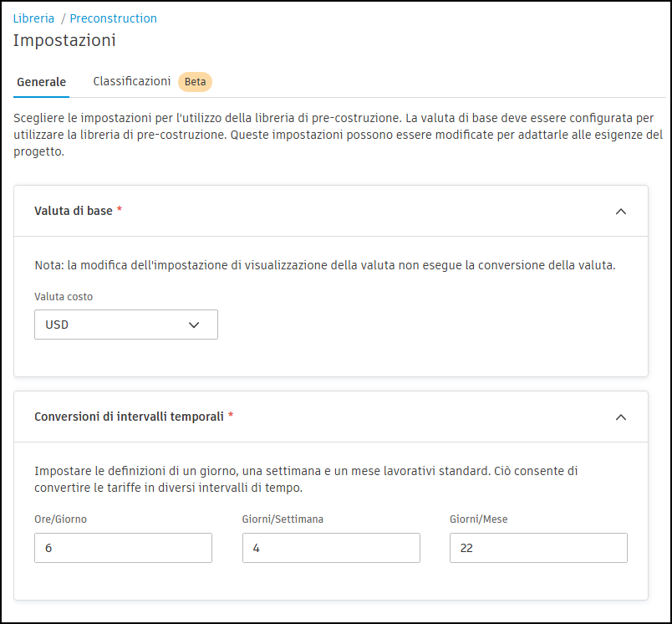Click the Beta badge next to Classificazioni
Screen dimensions: 672x624
pos(195,81)
